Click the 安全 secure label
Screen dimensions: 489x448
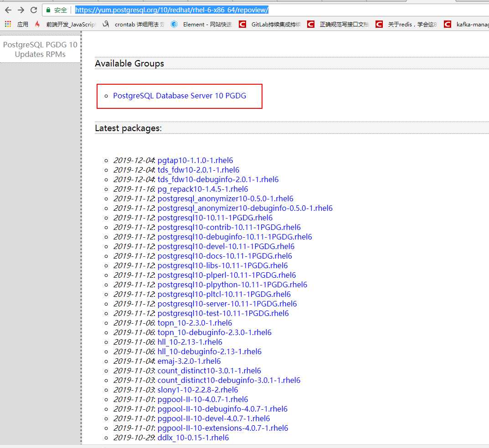pos(61,10)
